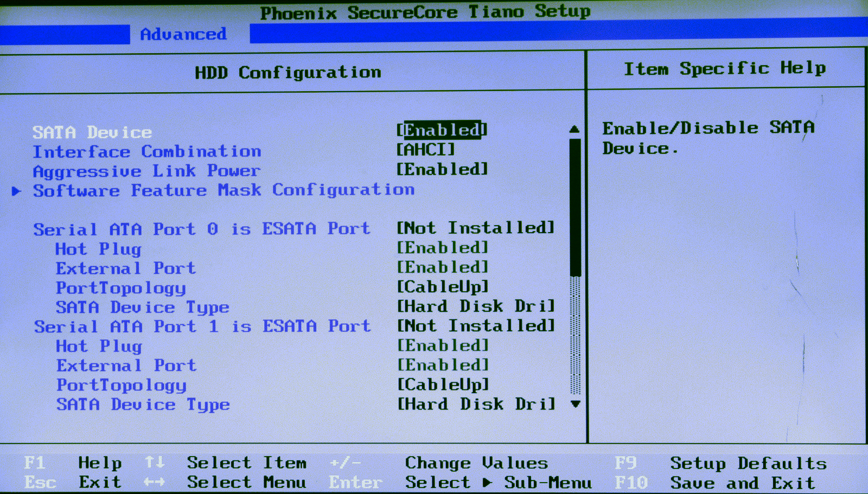
Task: Select [Not Installed] value for Serial ATA Port 1
Action: pyautogui.click(x=476, y=326)
